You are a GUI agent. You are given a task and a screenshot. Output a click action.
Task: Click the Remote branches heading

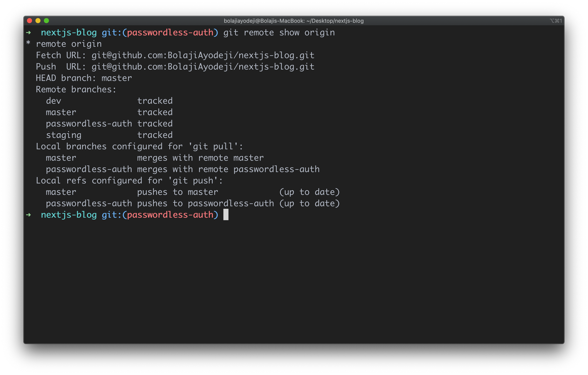[76, 89]
